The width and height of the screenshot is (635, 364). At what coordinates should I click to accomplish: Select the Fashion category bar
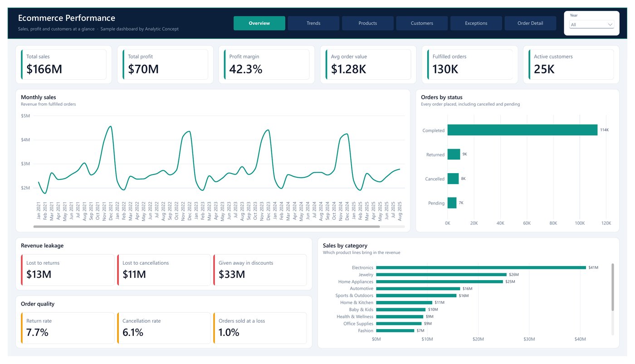pos(395,331)
